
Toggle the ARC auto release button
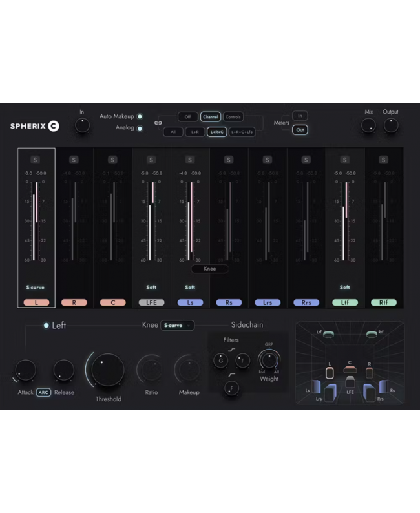point(43,392)
